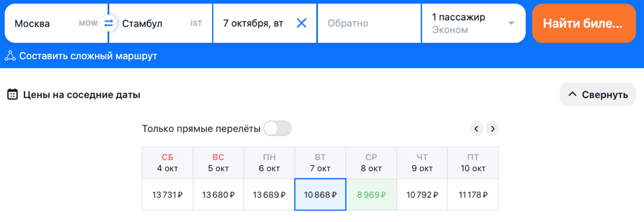644x222 pixels.
Task: Select Monday 6 окт price 13 689 ₽
Action: click(x=269, y=195)
